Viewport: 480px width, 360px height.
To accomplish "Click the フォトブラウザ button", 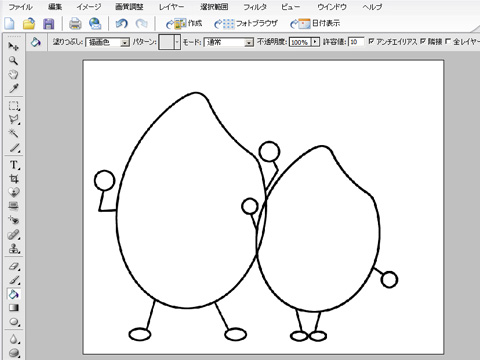I will (246, 24).
